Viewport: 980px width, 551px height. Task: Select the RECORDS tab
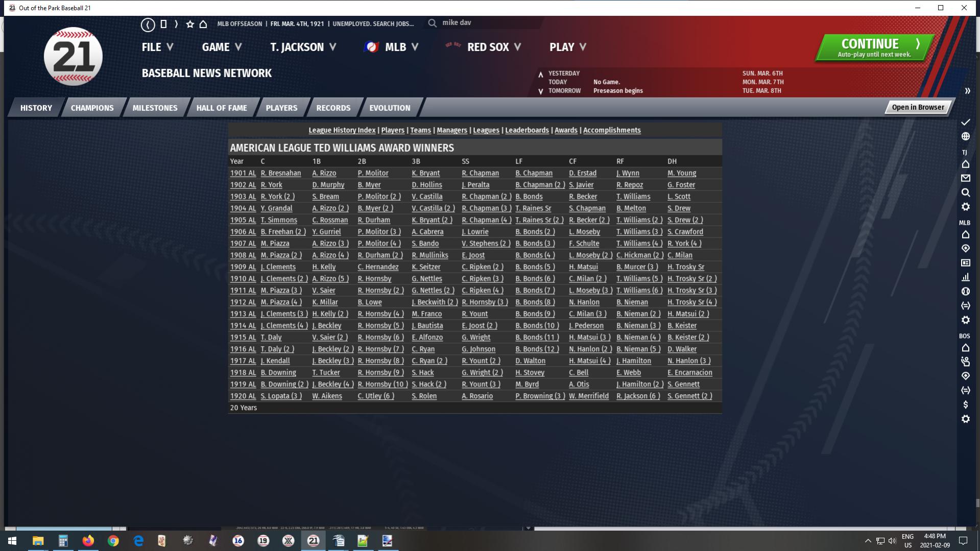pos(333,108)
